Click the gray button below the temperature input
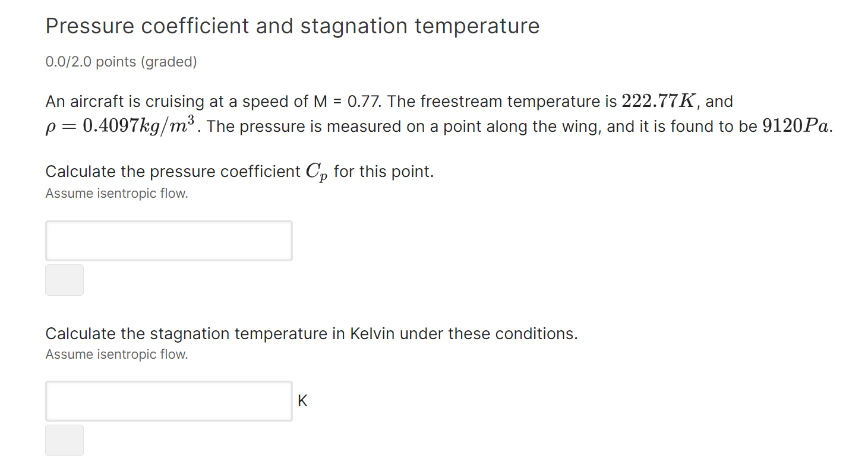The height and width of the screenshot is (468, 868). pos(64,440)
